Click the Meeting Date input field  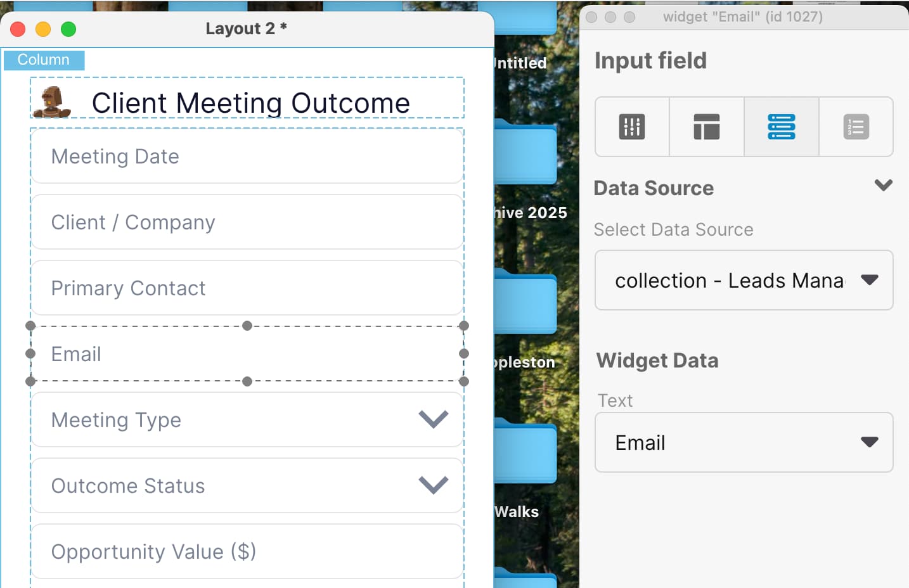247,157
